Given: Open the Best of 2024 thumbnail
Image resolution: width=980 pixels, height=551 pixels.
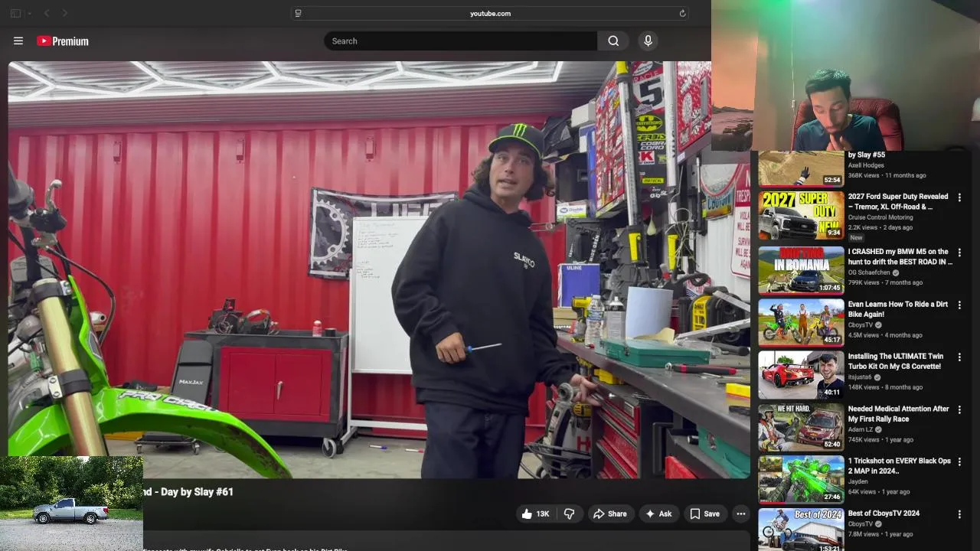Looking at the screenshot, I should point(801,530).
